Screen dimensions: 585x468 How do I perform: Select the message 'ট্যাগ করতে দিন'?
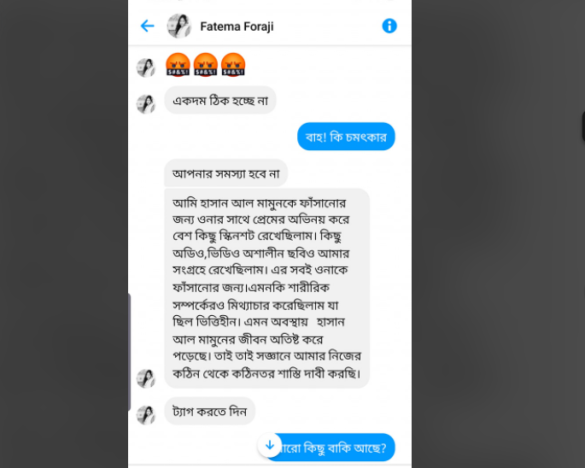(210, 411)
